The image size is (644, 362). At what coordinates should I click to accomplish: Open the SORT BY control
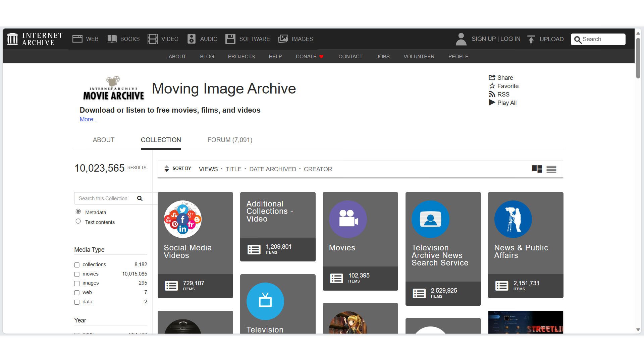(x=177, y=169)
